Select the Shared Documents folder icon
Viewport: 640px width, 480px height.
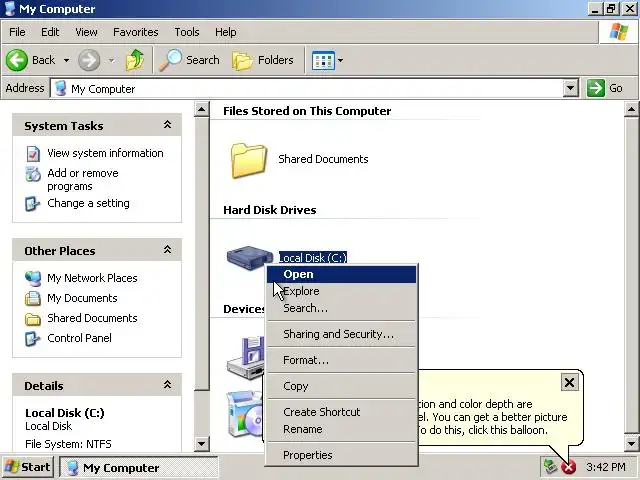click(x=249, y=160)
